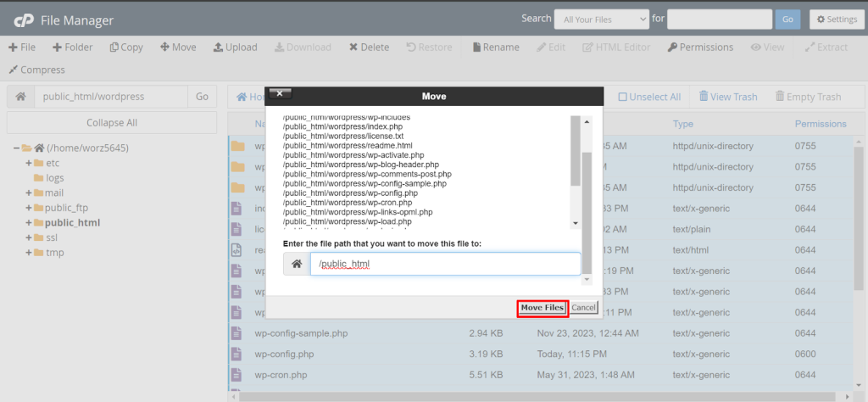Open the All Your Files search dropdown

pyautogui.click(x=601, y=19)
